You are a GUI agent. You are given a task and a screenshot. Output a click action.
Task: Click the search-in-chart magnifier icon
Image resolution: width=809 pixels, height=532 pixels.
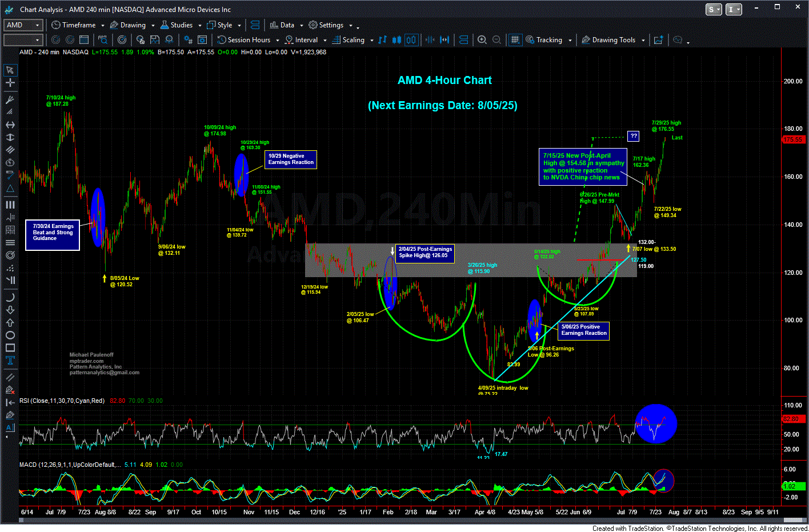tap(103, 40)
